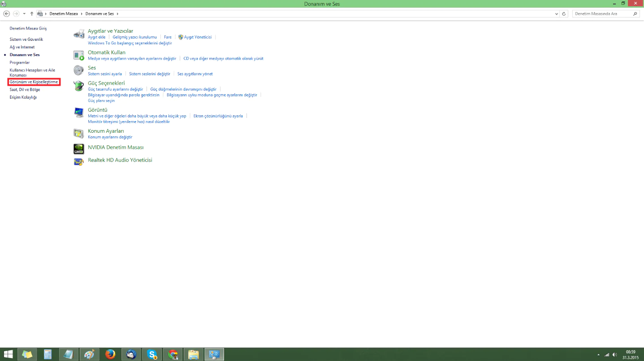This screenshot has height=361, width=644.
Task: Open Aygıt Yöneticisi link
Action: [x=198, y=37]
